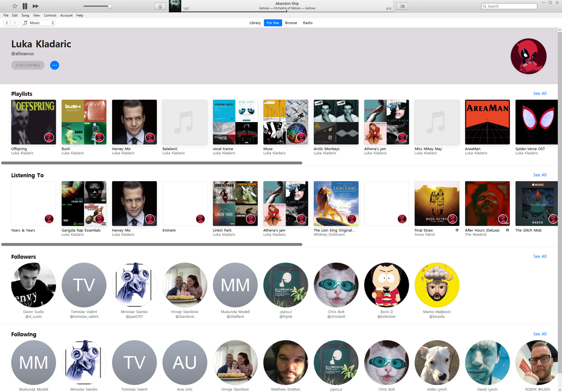Click the Years & Years label

click(23, 230)
